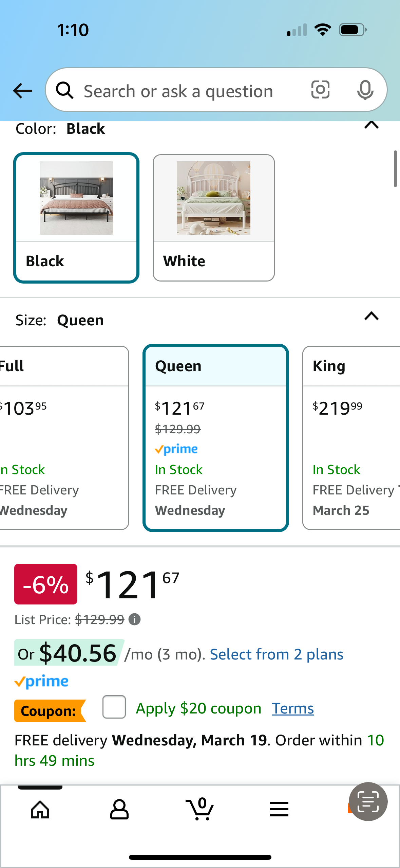The height and width of the screenshot is (868, 400).
Task: Collapse the Color section chevron
Action: tap(372, 125)
